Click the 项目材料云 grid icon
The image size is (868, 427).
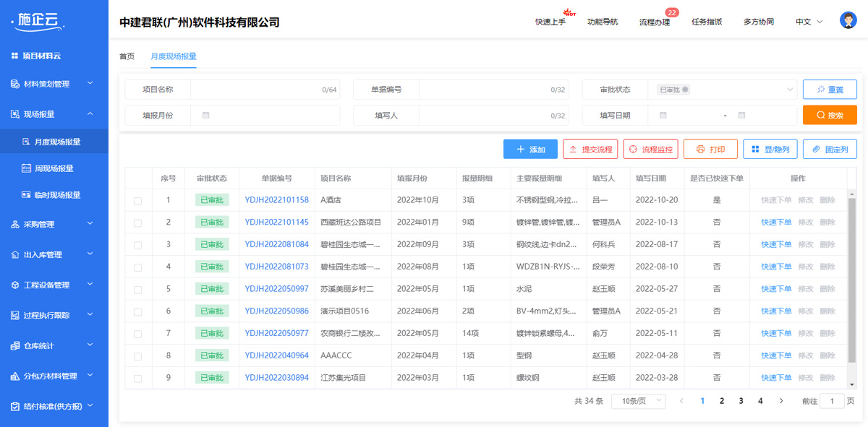tap(15, 56)
